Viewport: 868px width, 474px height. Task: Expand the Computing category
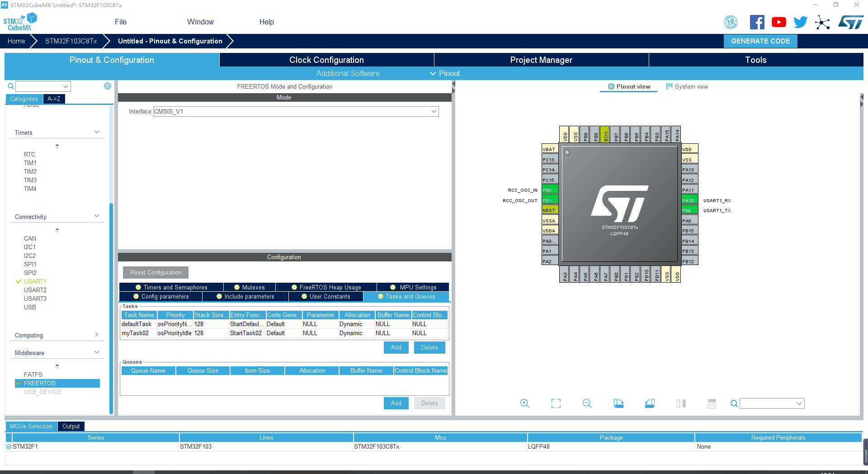(97, 335)
